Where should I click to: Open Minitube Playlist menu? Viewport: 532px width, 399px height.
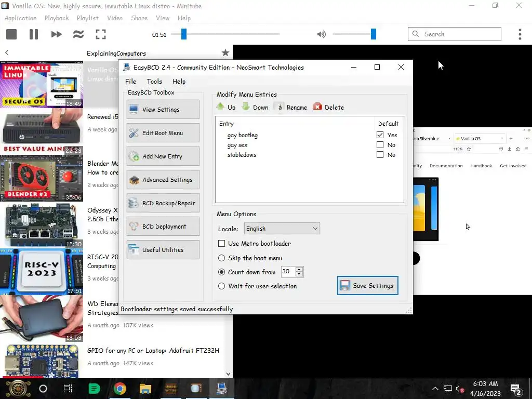pyautogui.click(x=87, y=18)
